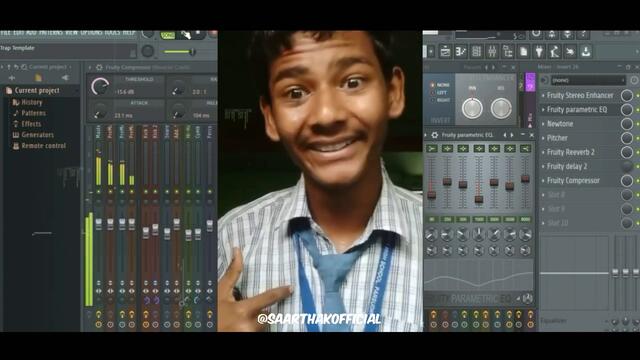
Task: Open the FILE menu
Action: [5, 33]
